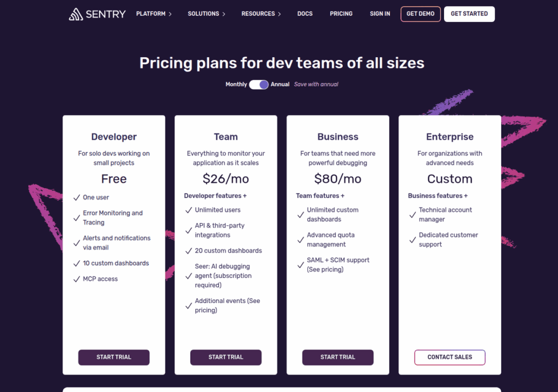Click the Team plan title

(x=226, y=137)
